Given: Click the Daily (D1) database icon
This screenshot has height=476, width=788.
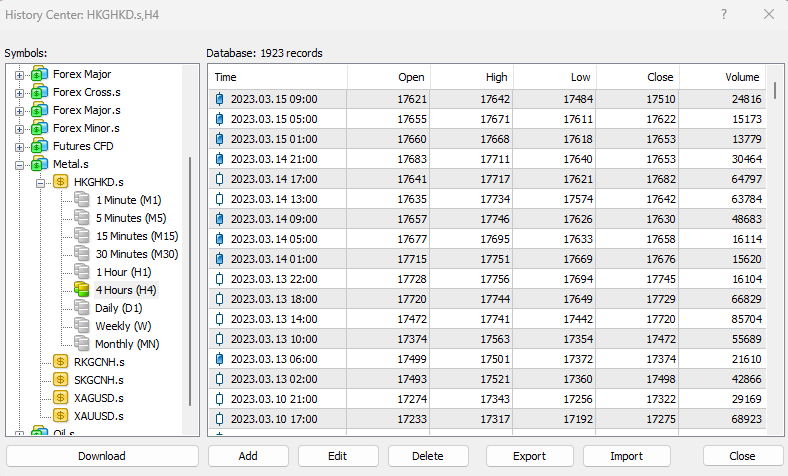Looking at the screenshot, I should tap(82, 308).
